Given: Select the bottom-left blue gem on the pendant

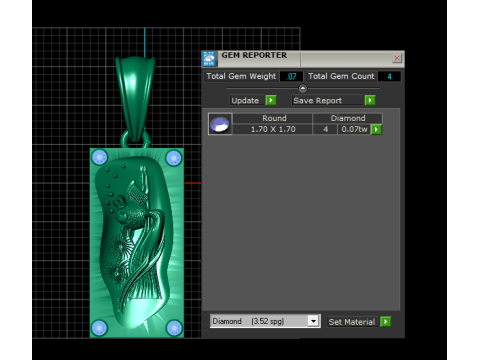Looking at the screenshot, I should (x=99, y=328).
